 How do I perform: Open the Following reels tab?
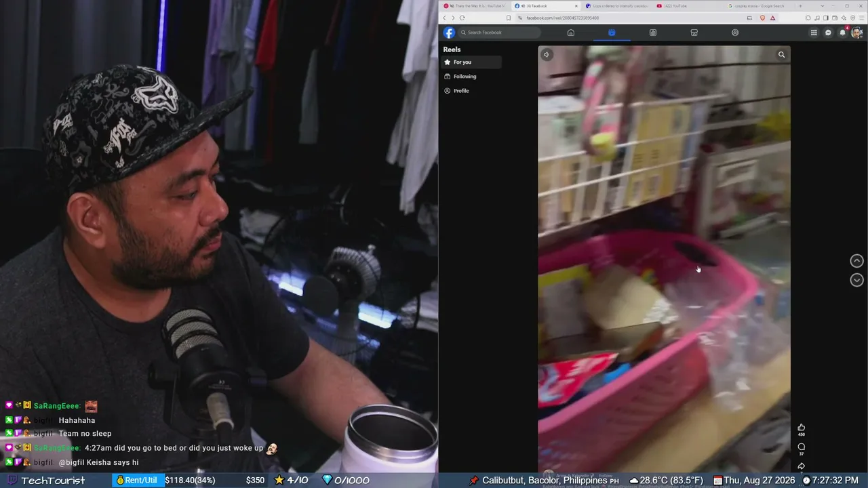(x=471, y=77)
